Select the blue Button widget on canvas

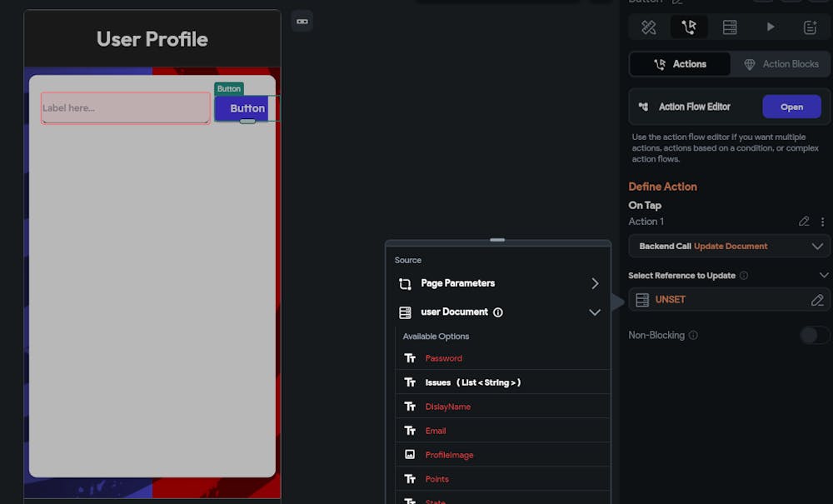coord(246,108)
